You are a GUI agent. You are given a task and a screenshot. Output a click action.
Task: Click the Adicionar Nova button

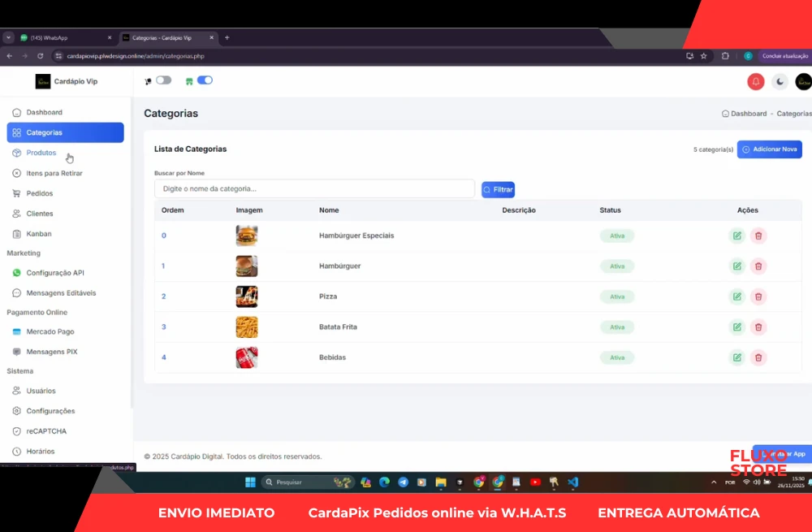point(769,149)
